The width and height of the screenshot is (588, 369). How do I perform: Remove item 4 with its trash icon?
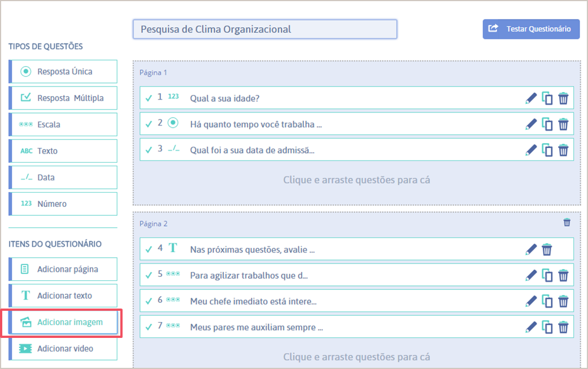(547, 249)
